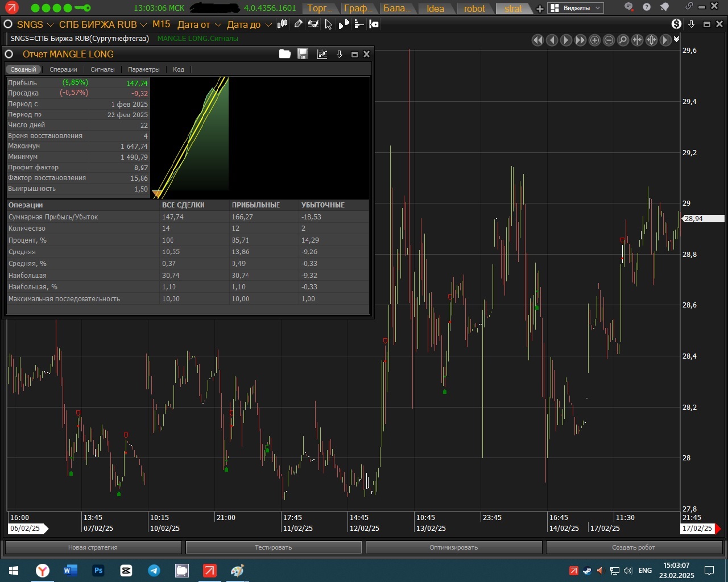Click the candlestick chart type icon
Viewport: 728px width, 582px height.
(283, 24)
